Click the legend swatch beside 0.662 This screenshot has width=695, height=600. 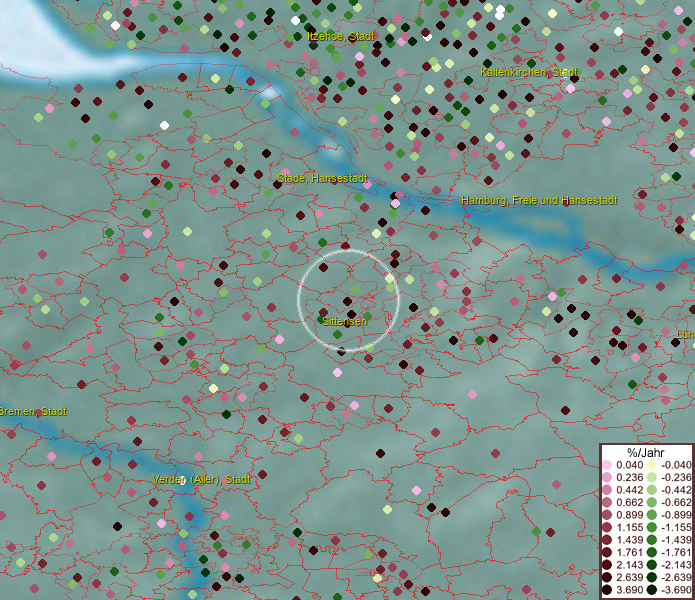pyautogui.click(x=607, y=503)
